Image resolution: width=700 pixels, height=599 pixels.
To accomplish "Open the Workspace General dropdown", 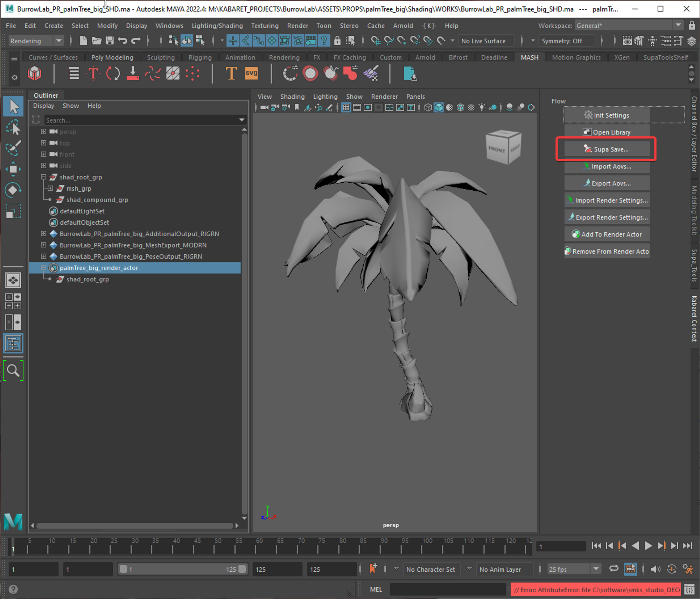I will 628,25.
